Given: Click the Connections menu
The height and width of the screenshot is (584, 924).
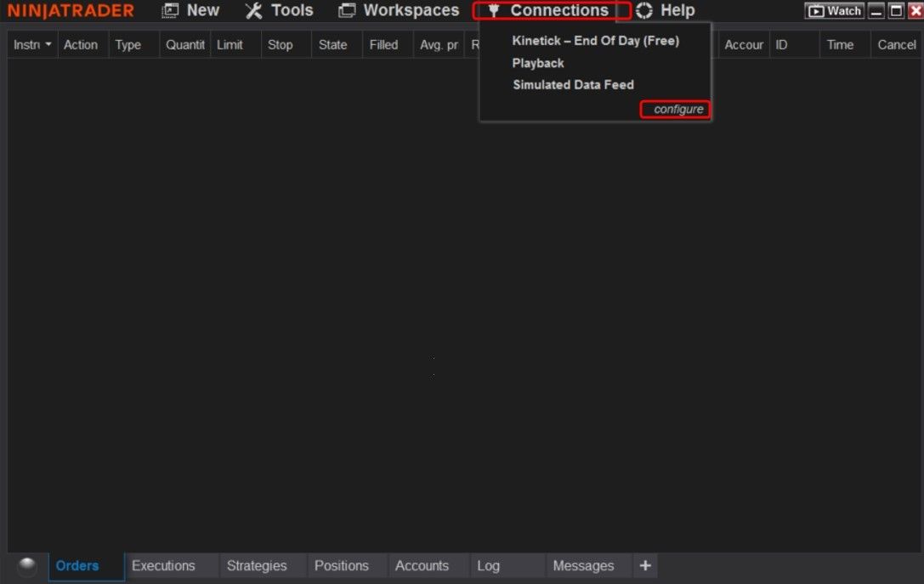Looking at the screenshot, I should (558, 10).
